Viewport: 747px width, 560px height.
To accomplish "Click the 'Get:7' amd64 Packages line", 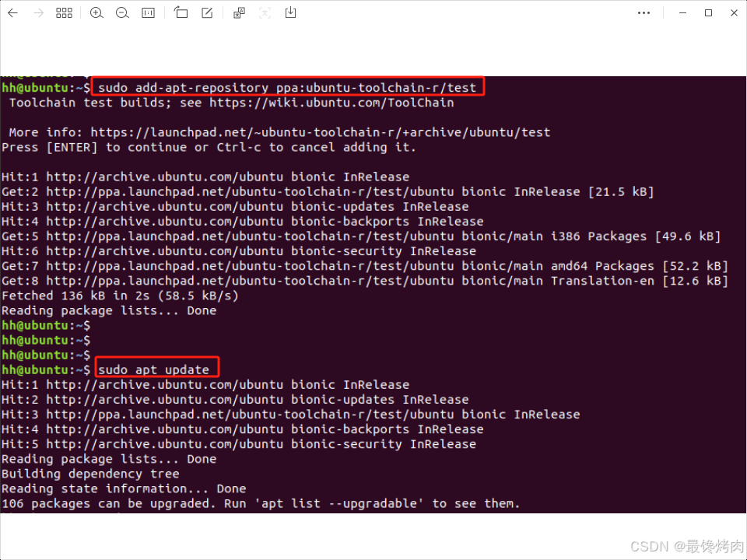I will click(365, 266).
